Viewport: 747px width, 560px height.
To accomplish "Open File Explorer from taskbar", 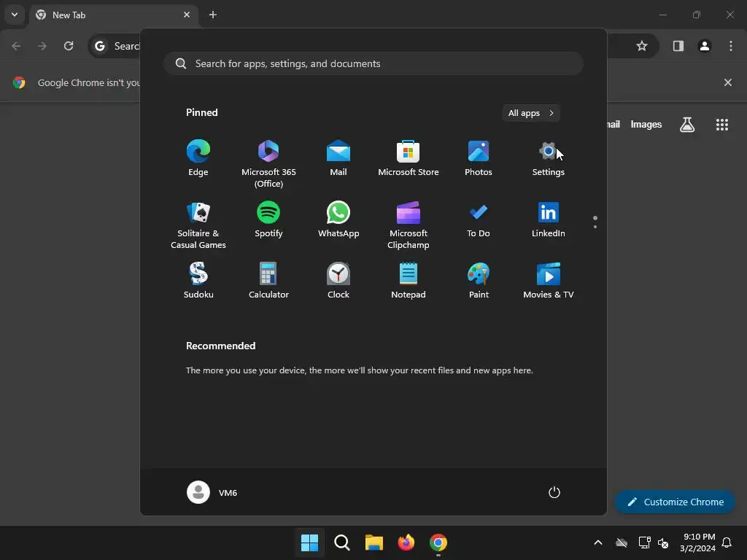I will coord(374,542).
